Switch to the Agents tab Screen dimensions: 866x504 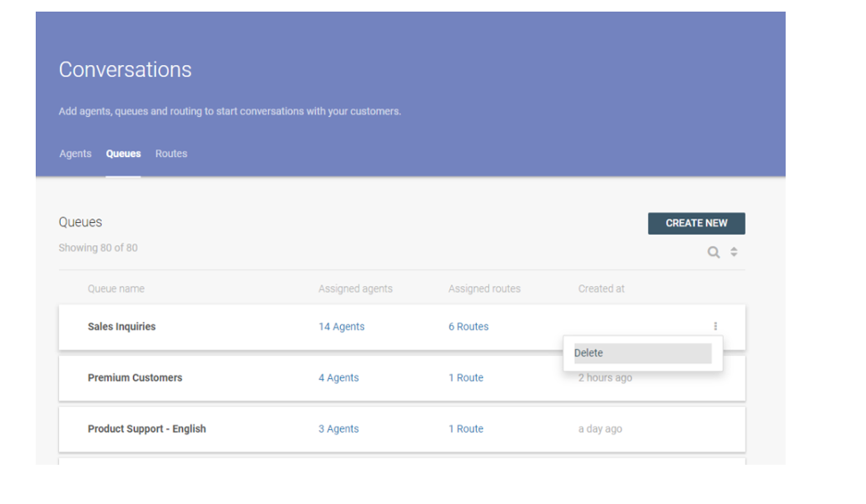(x=75, y=153)
